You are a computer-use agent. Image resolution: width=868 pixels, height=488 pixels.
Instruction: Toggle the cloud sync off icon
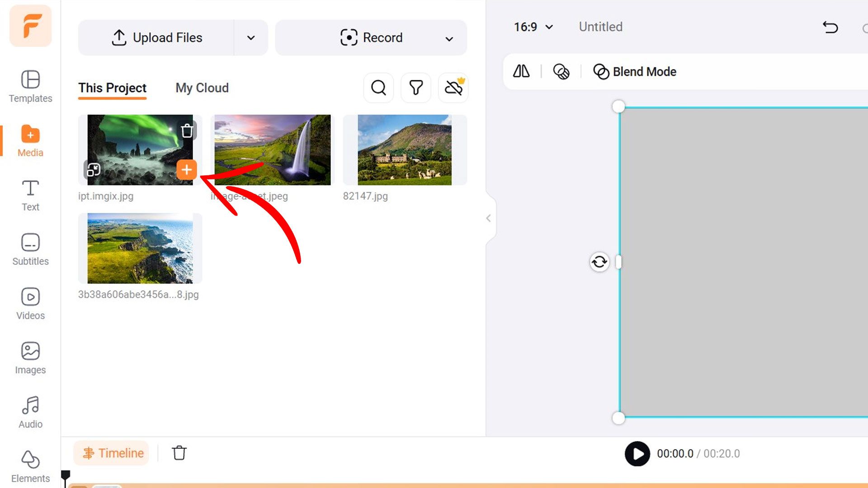[x=453, y=88]
